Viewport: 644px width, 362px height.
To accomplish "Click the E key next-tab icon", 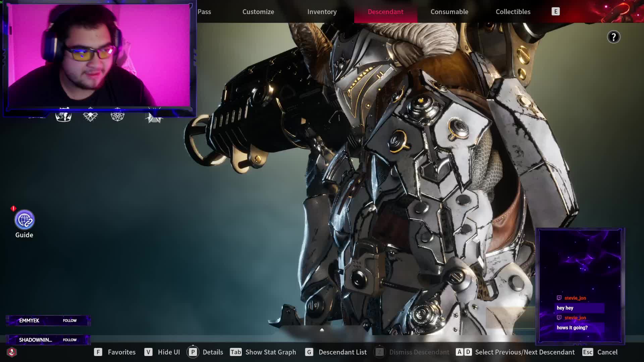I will pyautogui.click(x=555, y=12).
